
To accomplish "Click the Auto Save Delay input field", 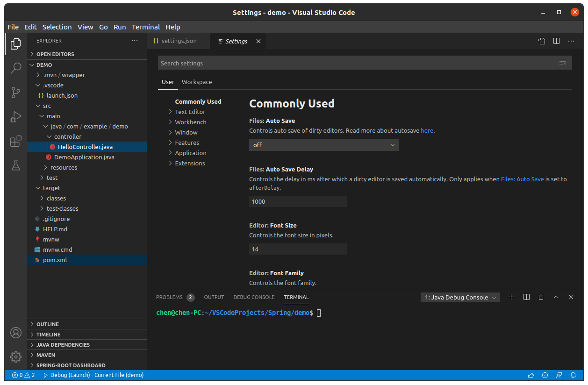I will 298,201.
